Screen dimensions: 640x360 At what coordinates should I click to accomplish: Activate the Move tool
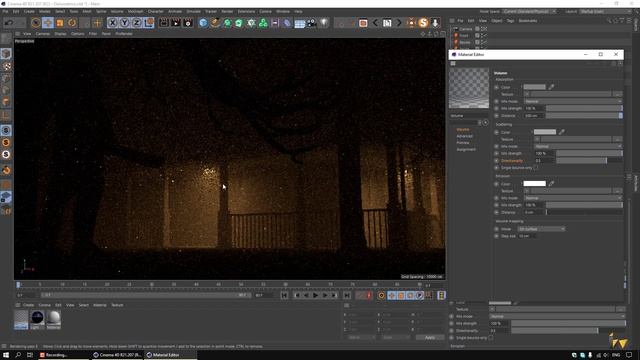pos(48,23)
